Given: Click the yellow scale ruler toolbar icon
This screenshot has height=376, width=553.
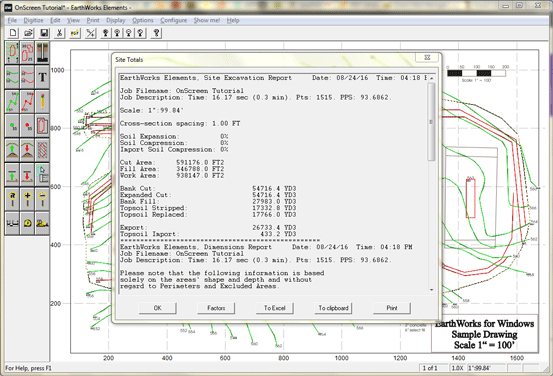Looking at the screenshot, I should [75, 33].
